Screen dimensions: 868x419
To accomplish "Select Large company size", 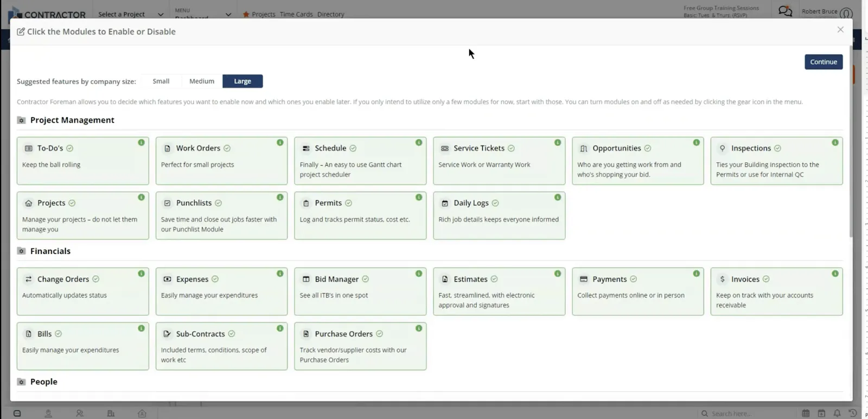I will [x=242, y=81].
